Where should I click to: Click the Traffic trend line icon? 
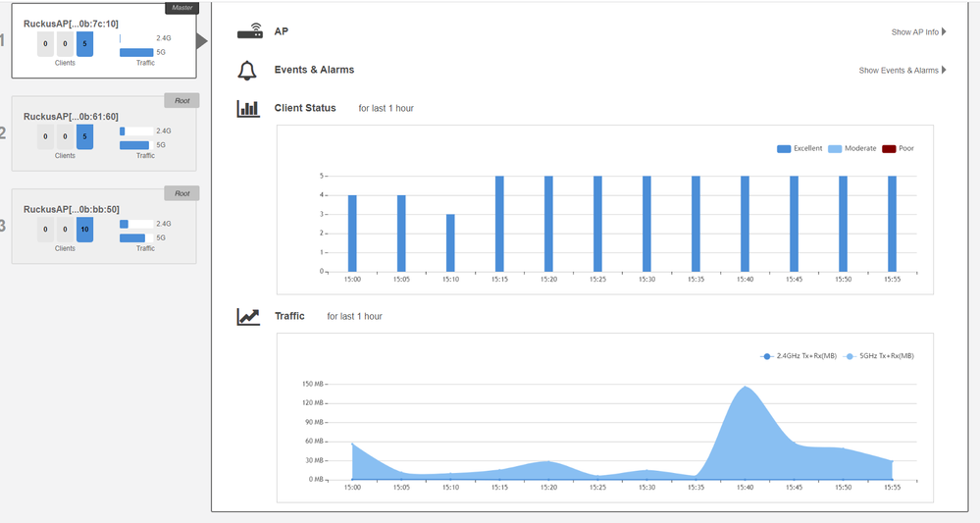[248, 317]
